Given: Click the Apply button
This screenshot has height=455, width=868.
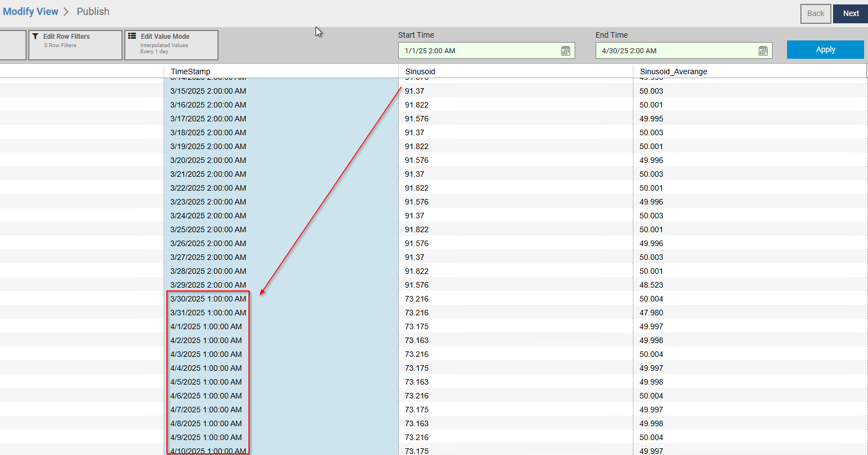Looking at the screenshot, I should [x=825, y=50].
